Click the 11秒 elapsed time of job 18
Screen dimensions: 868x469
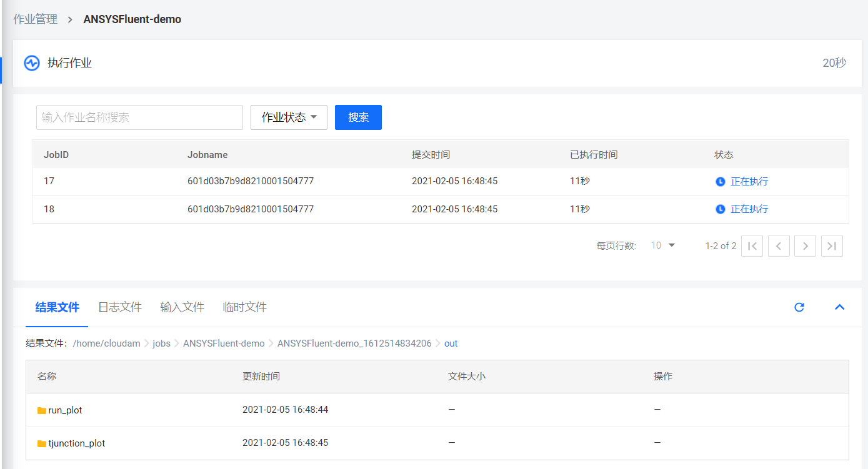[580, 209]
